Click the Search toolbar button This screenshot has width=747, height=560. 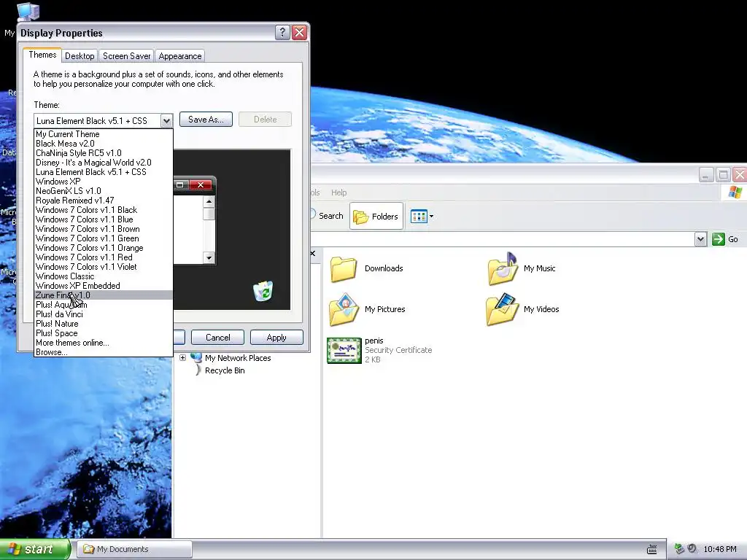pyautogui.click(x=328, y=216)
